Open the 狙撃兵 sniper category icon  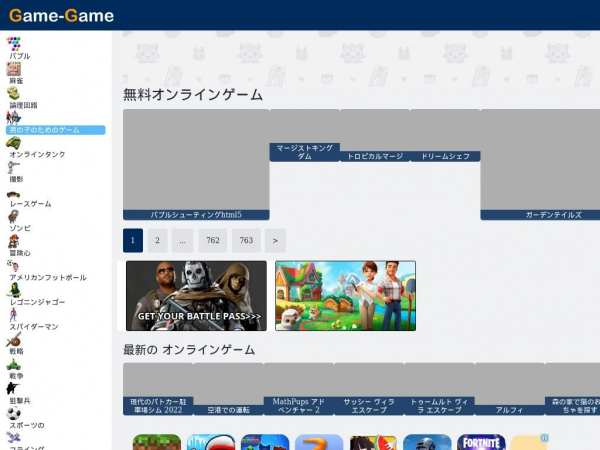(x=13, y=388)
